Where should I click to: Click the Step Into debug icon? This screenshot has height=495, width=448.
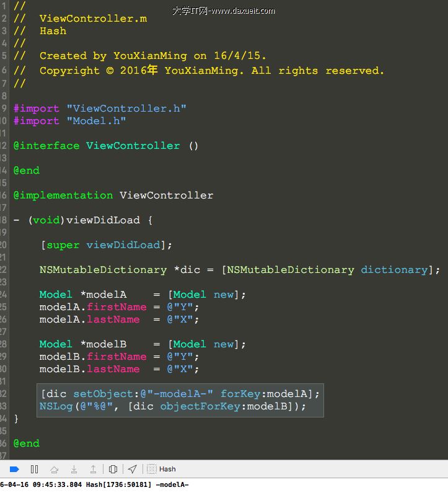pyautogui.click(x=74, y=469)
